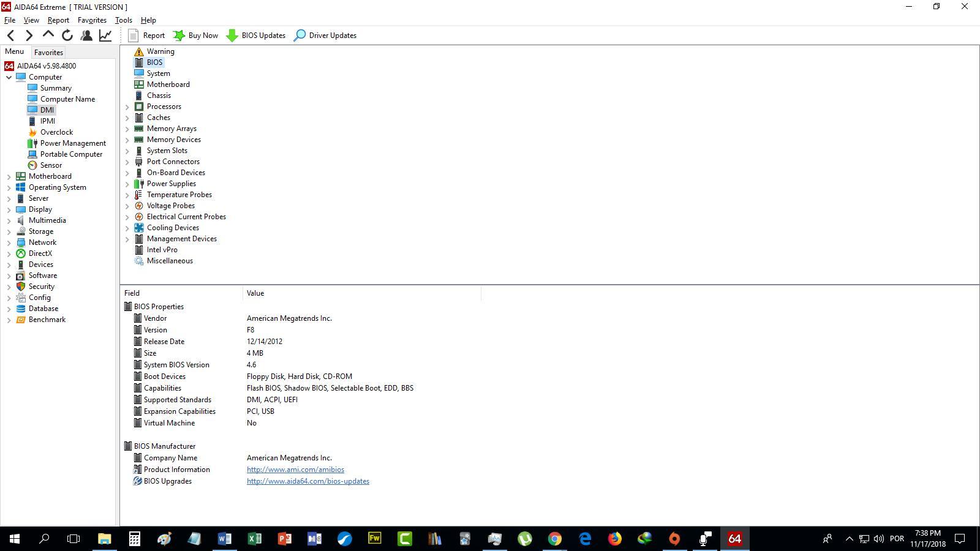This screenshot has width=980, height=551.
Task: Open Windows Start menu
Action: (15, 539)
